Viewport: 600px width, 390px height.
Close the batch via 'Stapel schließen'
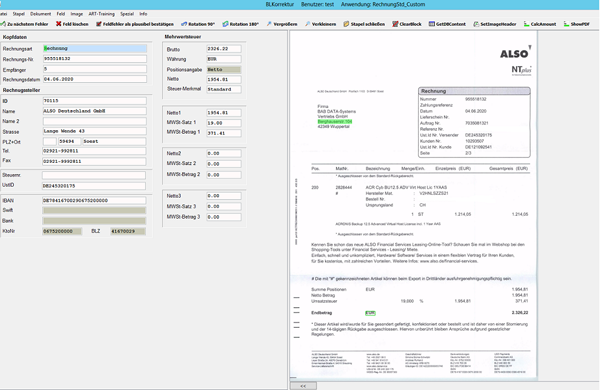364,24
